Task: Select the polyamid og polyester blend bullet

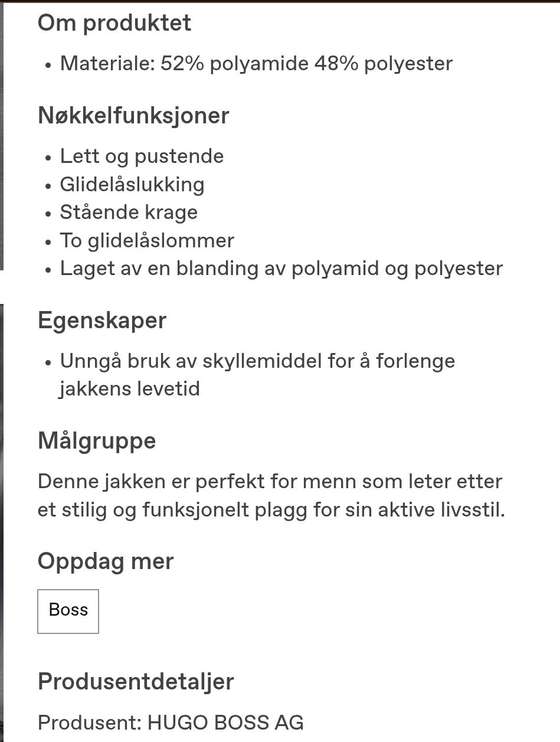Action: (x=281, y=268)
